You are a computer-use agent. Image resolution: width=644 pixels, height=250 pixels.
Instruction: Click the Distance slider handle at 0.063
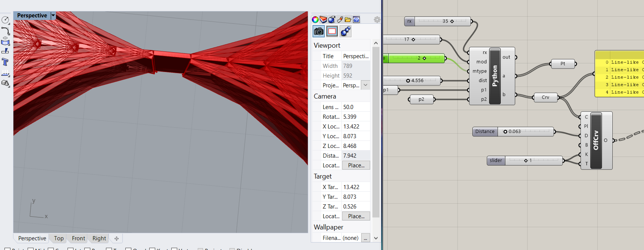click(x=505, y=131)
